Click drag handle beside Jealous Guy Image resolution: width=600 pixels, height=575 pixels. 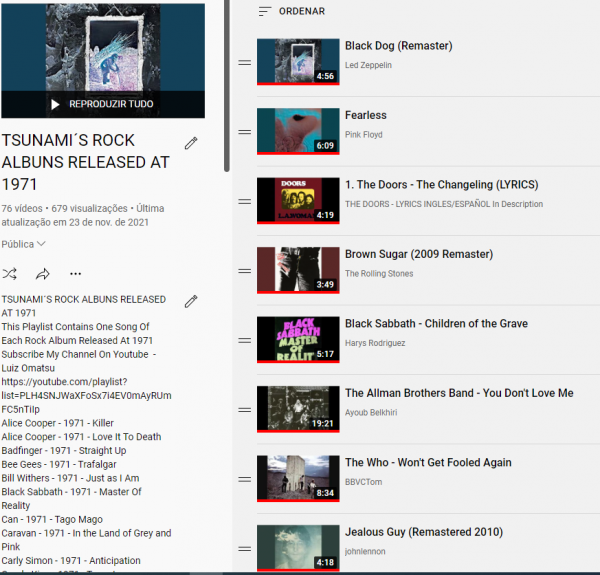tap(244, 548)
